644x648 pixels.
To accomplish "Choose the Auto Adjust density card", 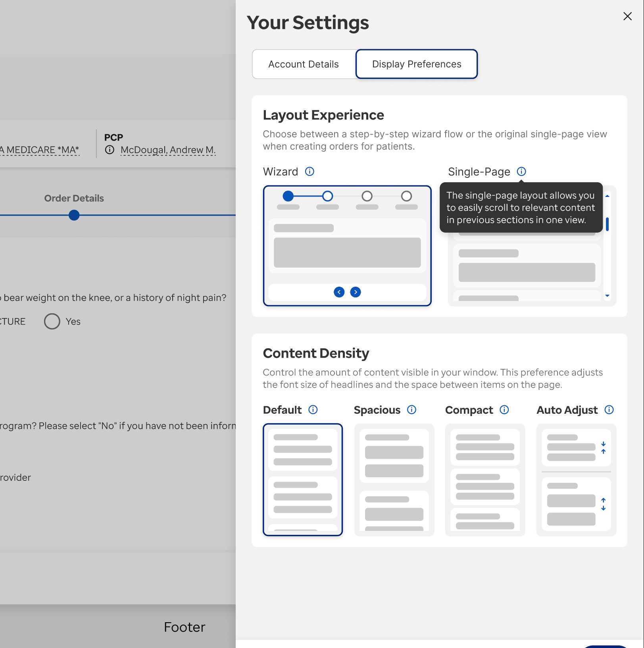I will pos(576,480).
